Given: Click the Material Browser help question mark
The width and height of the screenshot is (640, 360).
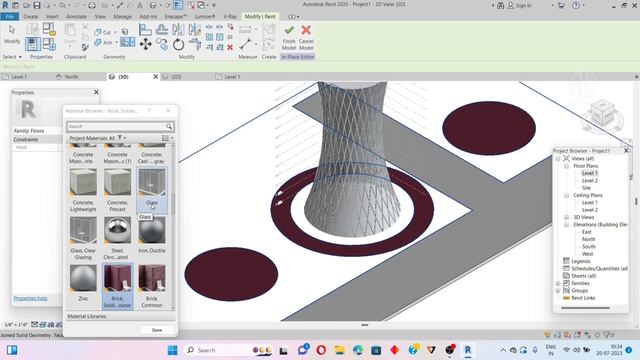Looking at the screenshot, I should click(x=149, y=111).
